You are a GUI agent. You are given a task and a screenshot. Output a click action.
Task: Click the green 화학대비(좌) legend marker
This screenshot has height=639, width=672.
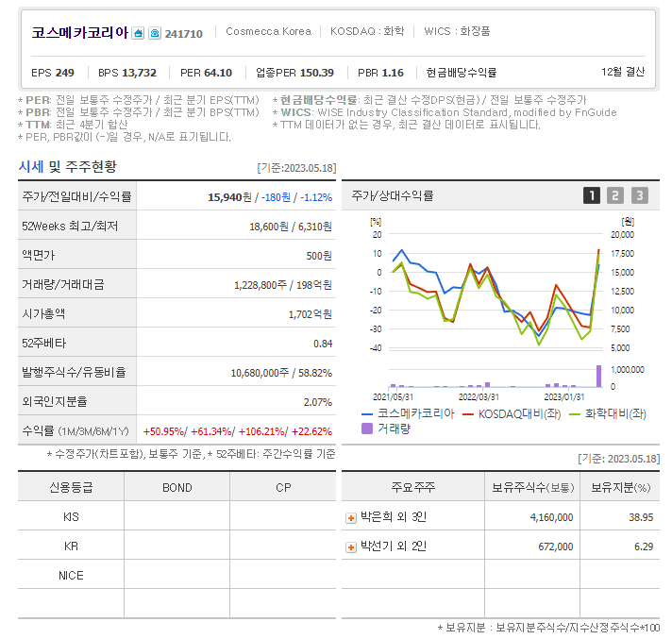574,414
